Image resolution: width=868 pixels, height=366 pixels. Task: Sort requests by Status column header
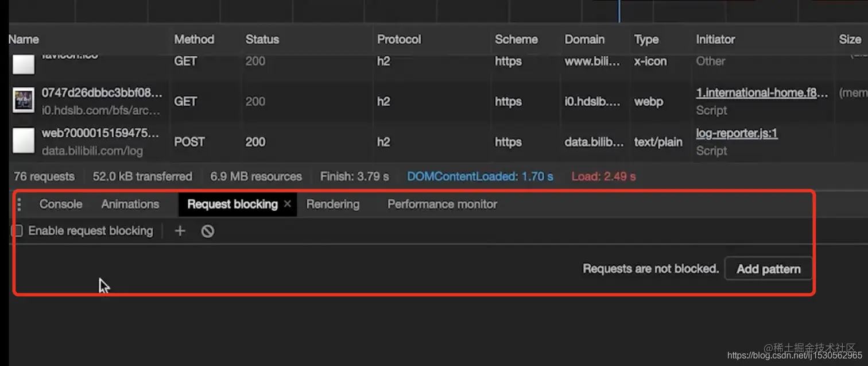[262, 40]
